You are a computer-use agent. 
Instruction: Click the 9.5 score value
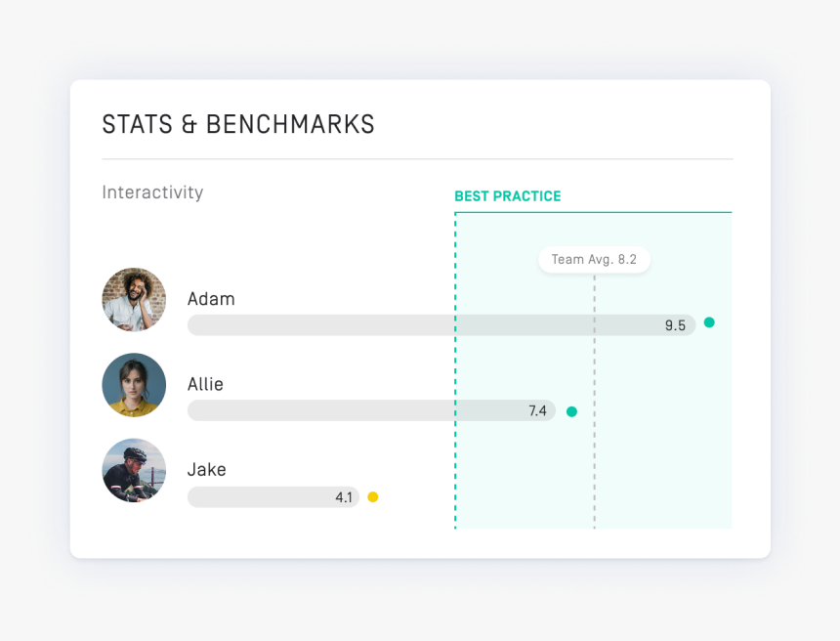(x=675, y=325)
